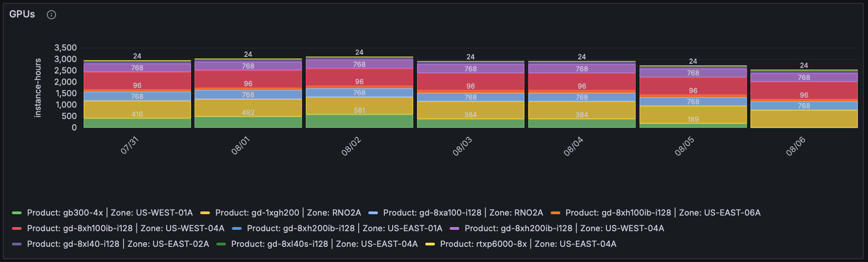Image resolution: width=868 pixels, height=262 pixels.
Task: Click the 384 value on the 08/03 bar
Action: (470, 115)
